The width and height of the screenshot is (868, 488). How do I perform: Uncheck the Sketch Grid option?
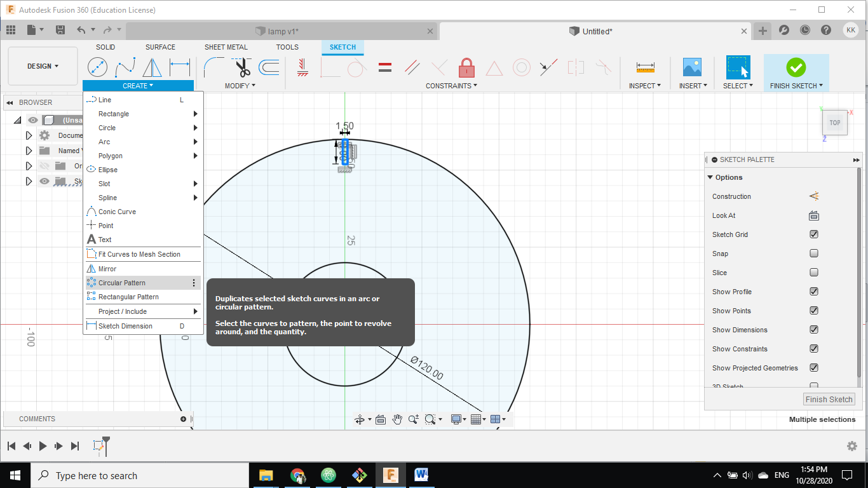(814, 234)
